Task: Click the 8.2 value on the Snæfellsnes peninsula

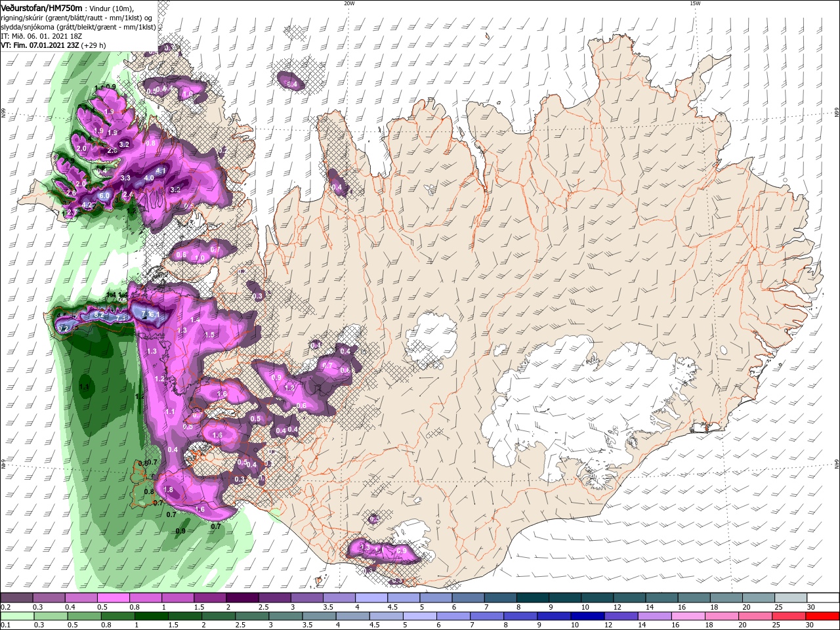Action: tap(99, 315)
